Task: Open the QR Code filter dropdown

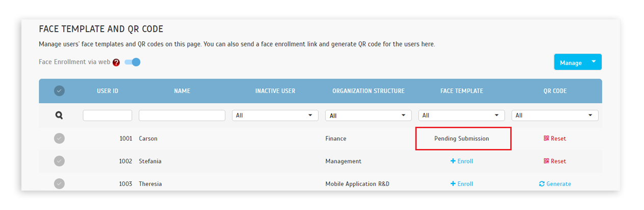Action: (x=555, y=115)
